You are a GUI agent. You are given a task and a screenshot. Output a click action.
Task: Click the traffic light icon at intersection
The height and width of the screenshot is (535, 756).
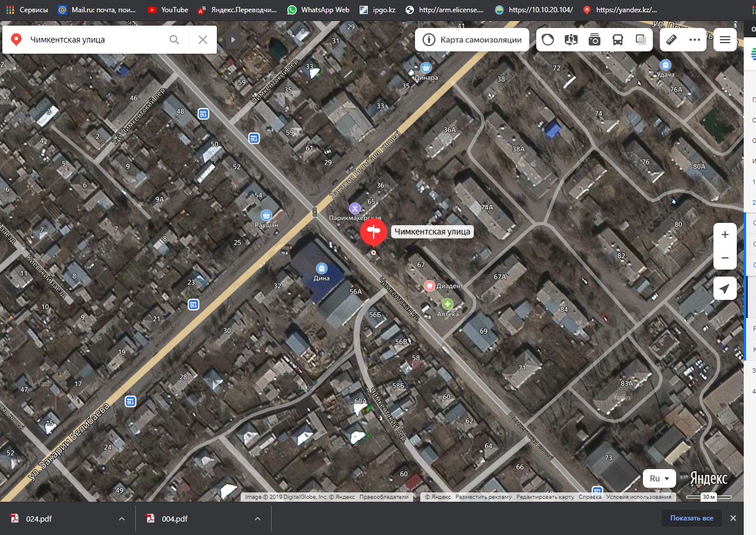coord(315,212)
